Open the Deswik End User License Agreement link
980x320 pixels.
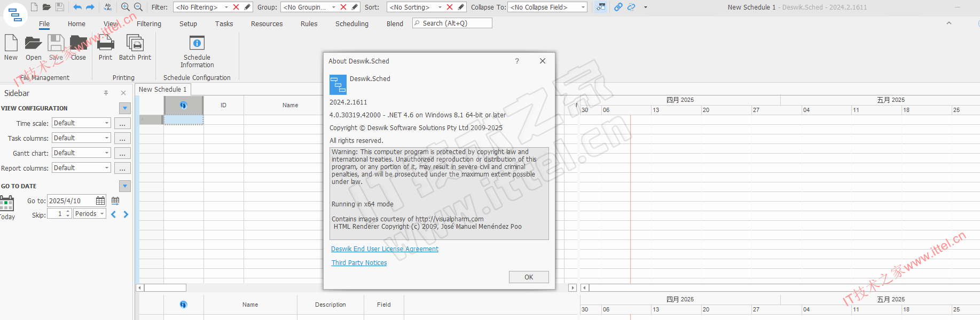(x=385, y=249)
